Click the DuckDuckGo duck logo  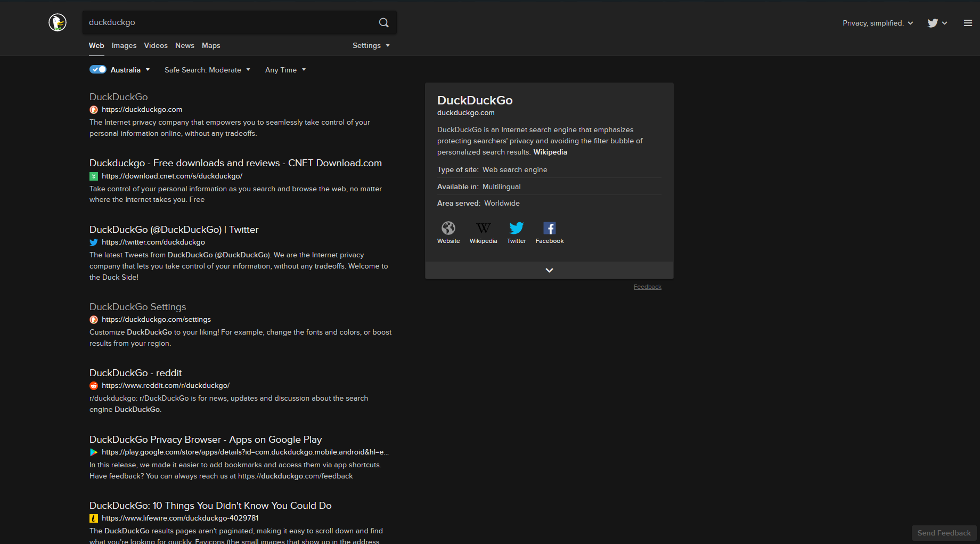pyautogui.click(x=58, y=22)
